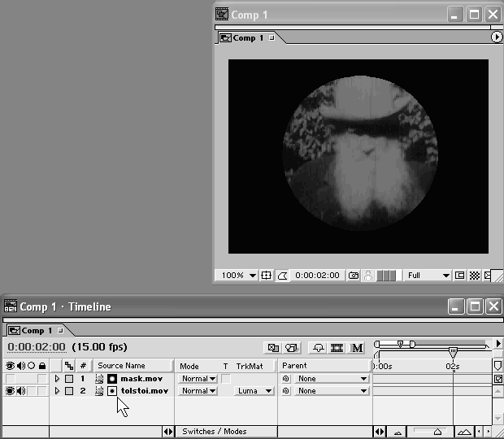
Task: Toggle video eye switch for tolstoi.mov
Action: (10, 391)
